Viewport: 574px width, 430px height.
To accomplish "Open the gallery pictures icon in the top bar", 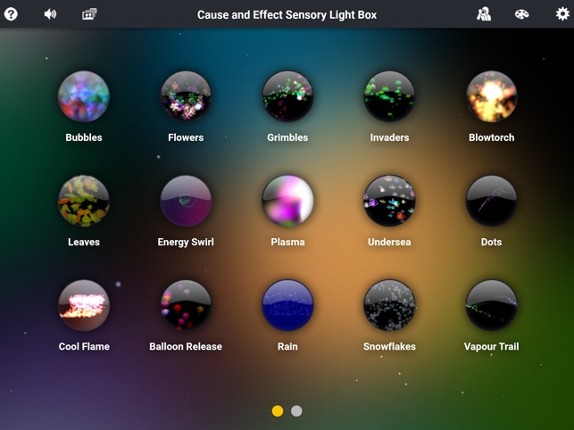I will (89, 14).
